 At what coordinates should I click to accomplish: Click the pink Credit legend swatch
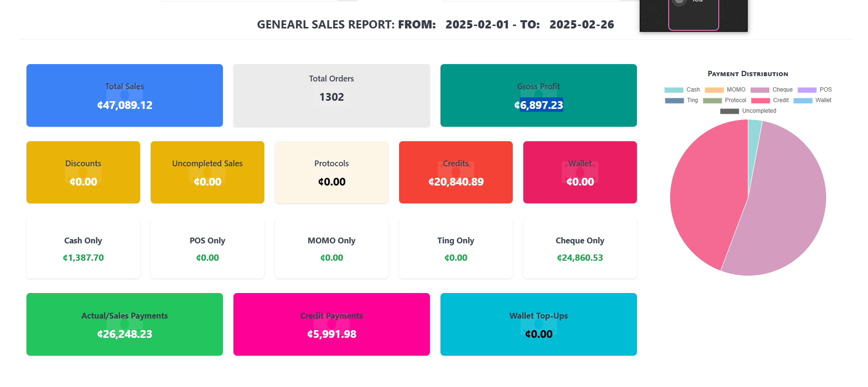point(760,100)
